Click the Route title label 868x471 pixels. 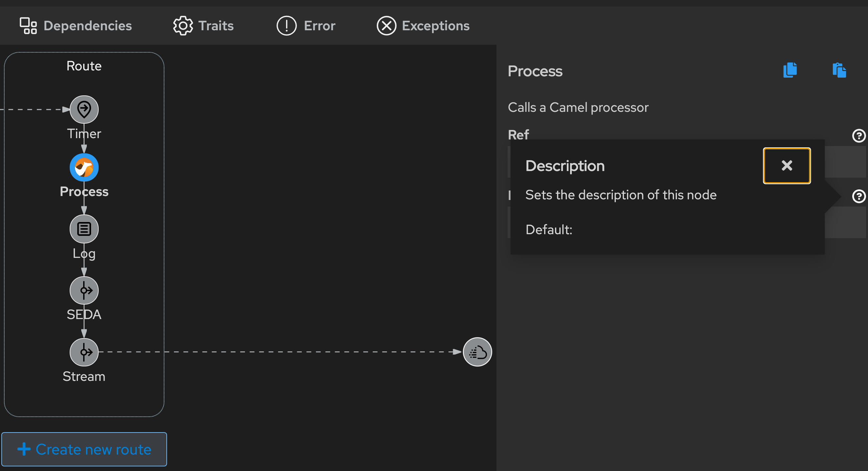tap(84, 66)
